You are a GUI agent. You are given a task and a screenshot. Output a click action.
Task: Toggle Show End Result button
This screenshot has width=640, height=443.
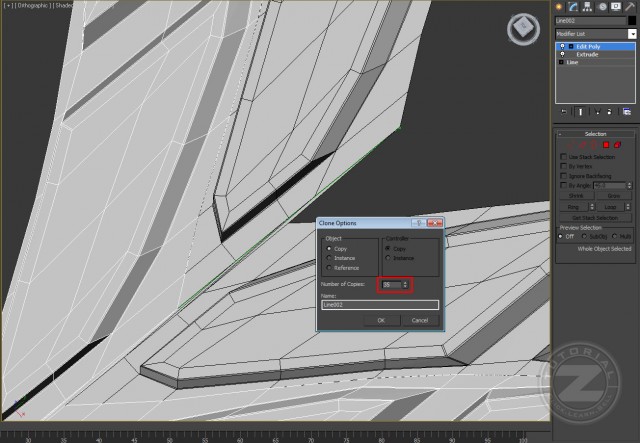click(x=581, y=111)
